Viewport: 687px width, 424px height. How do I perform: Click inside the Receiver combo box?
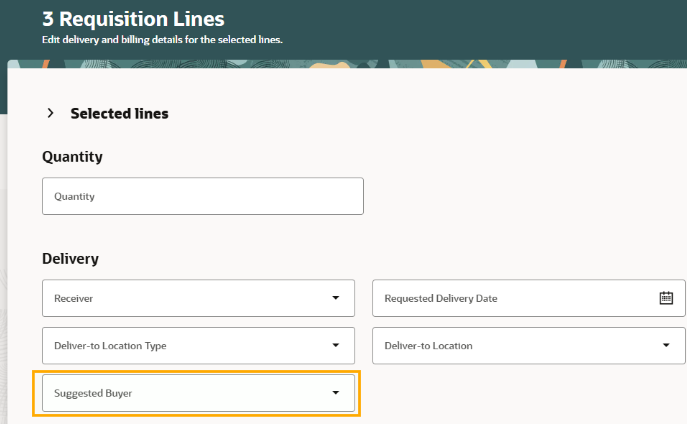pos(180,298)
